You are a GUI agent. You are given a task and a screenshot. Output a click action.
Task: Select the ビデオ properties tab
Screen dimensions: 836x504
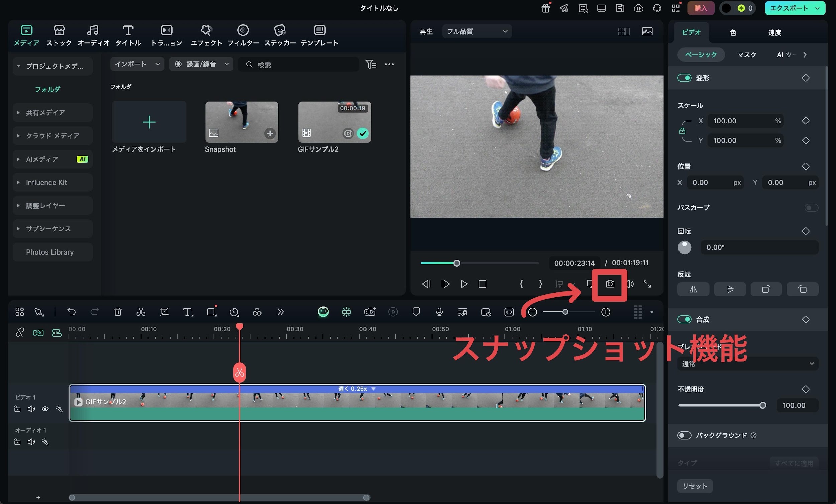click(691, 32)
